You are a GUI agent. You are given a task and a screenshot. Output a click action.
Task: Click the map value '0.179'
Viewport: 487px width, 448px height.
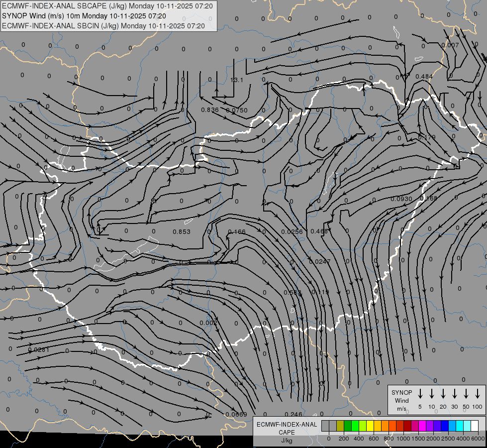coord(427,137)
